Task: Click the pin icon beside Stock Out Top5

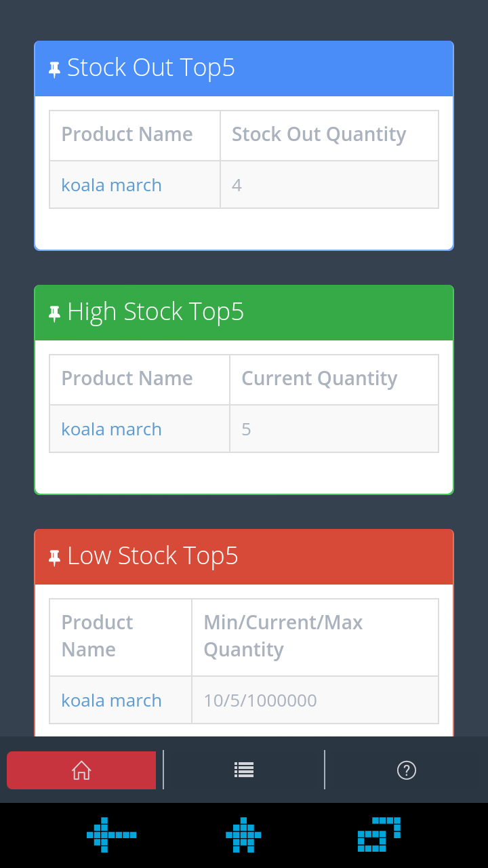Action: pyautogui.click(x=55, y=69)
